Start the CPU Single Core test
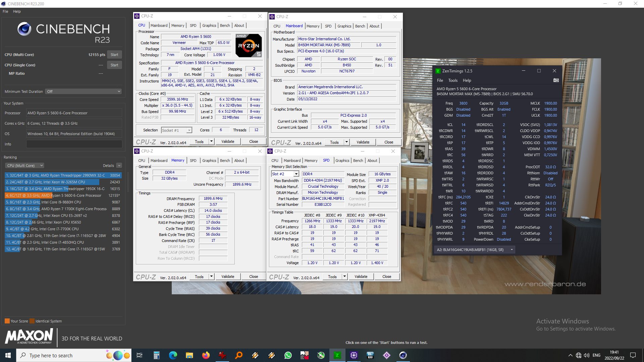 click(114, 65)
